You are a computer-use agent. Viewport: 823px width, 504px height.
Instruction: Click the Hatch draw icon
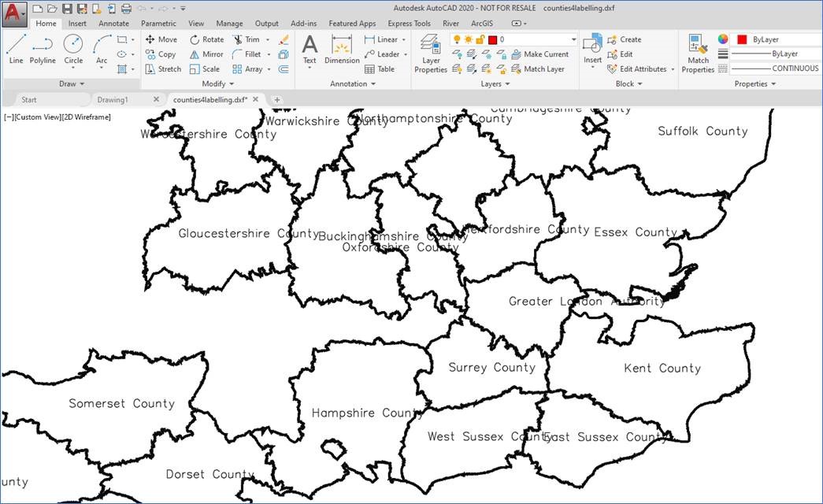click(x=122, y=69)
